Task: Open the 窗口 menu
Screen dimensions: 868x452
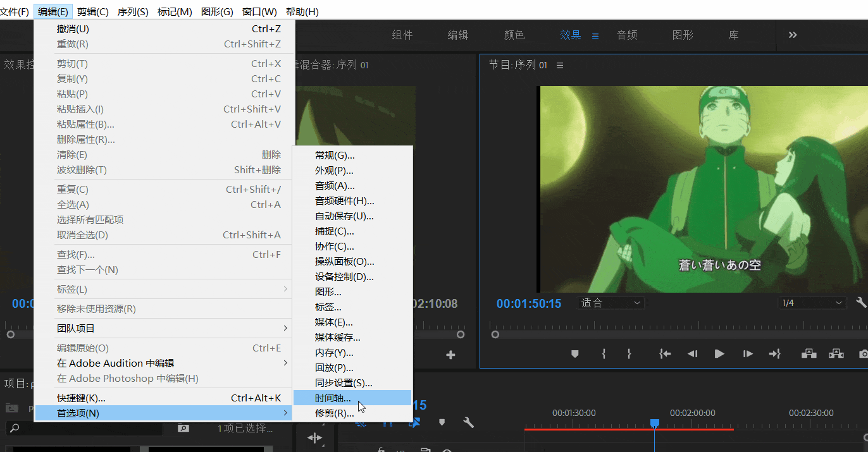Action: [x=259, y=11]
